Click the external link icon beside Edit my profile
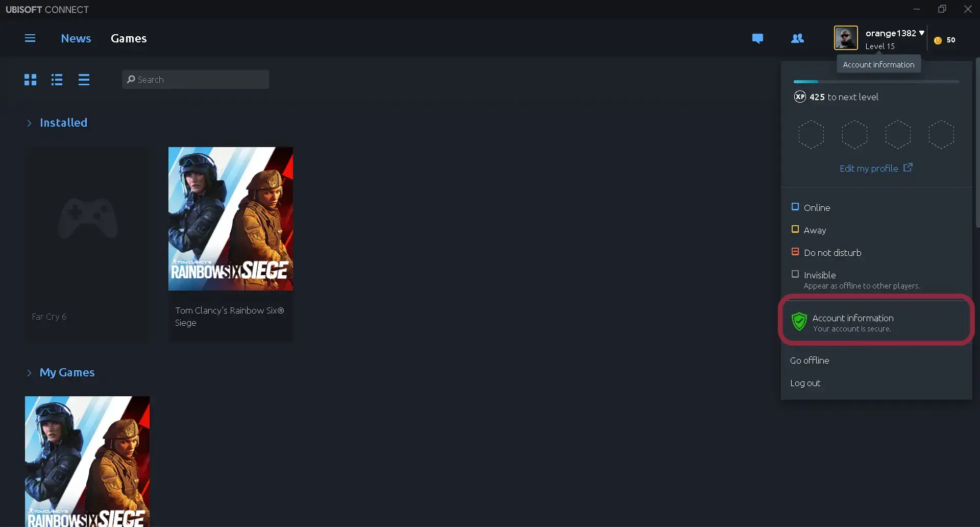This screenshot has height=527, width=980. coord(908,167)
